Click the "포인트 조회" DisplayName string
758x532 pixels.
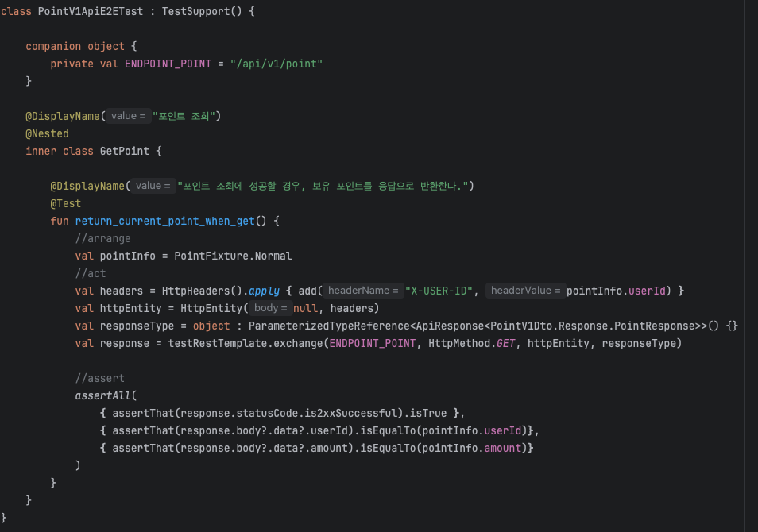point(184,116)
